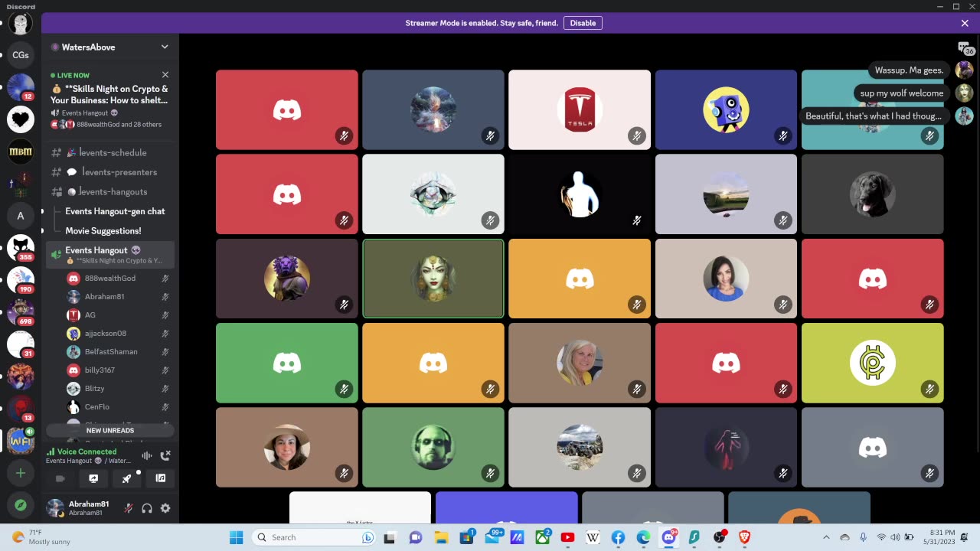The image size is (980, 551).
Task: Open levents-hangouts channel
Action: coord(110,191)
